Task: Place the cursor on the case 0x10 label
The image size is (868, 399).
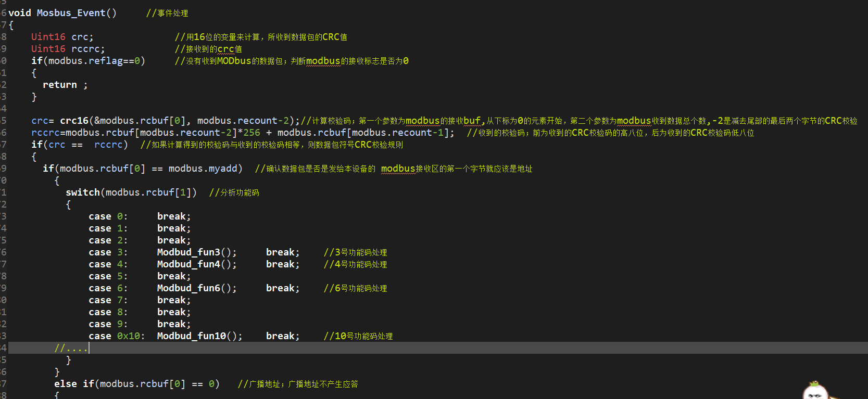Action: pos(117,336)
